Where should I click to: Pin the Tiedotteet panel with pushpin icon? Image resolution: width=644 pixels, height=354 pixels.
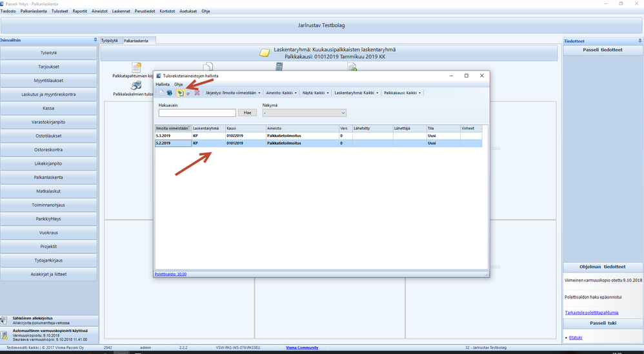pyautogui.click(x=640, y=41)
